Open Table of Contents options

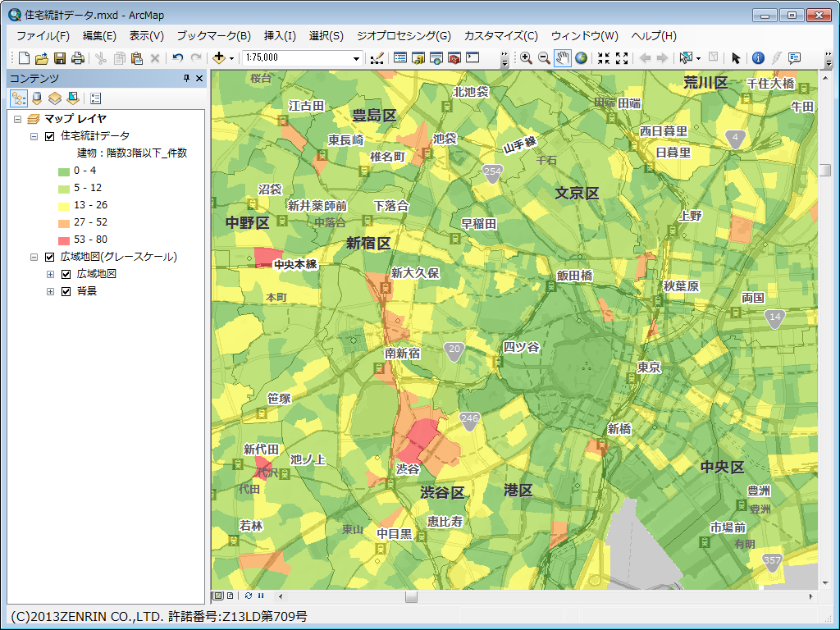click(x=96, y=98)
